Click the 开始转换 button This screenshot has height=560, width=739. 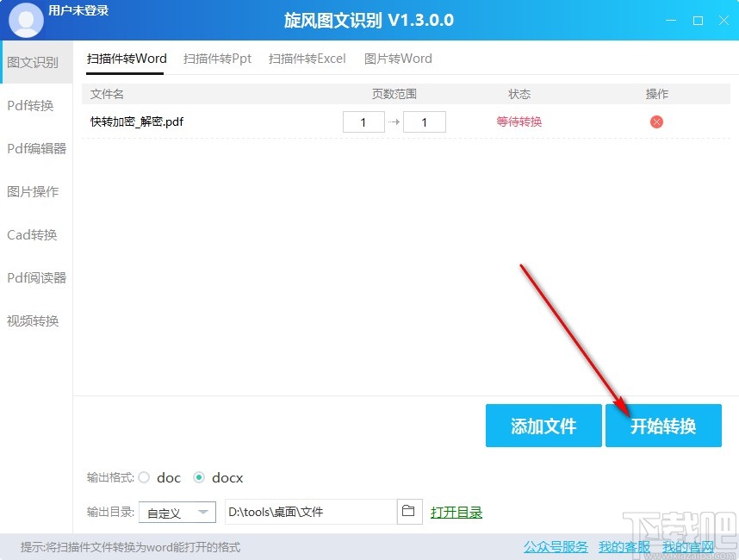[x=663, y=426]
